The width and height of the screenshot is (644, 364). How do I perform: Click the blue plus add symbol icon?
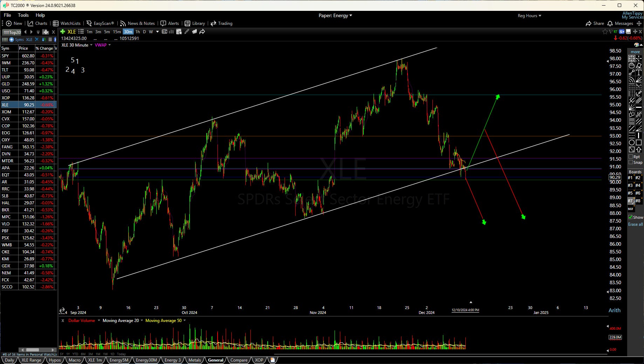coord(12,40)
